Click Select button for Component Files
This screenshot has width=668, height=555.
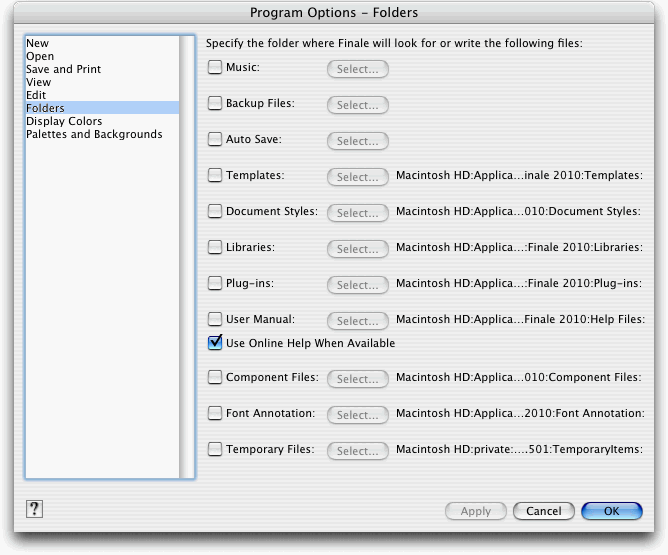coord(357,379)
